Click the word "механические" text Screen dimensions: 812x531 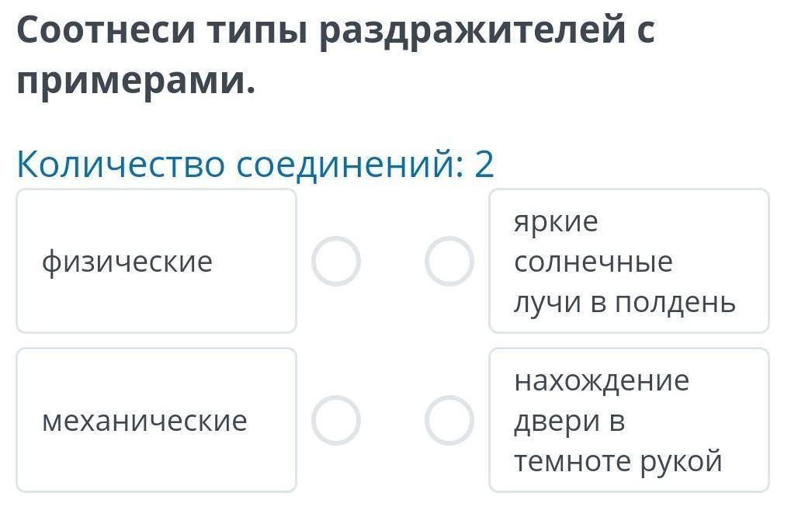(x=144, y=420)
